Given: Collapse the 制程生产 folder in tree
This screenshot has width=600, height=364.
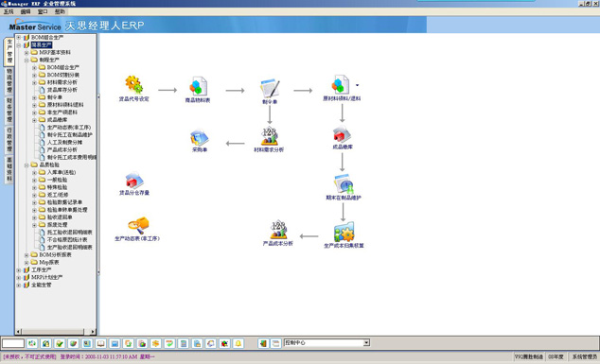Looking at the screenshot, I should [26, 60].
